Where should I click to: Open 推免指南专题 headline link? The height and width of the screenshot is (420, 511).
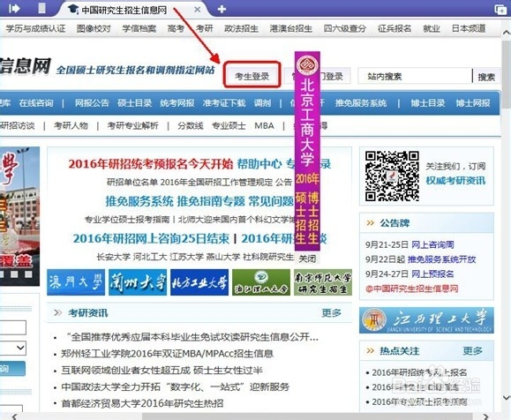[x=211, y=201]
